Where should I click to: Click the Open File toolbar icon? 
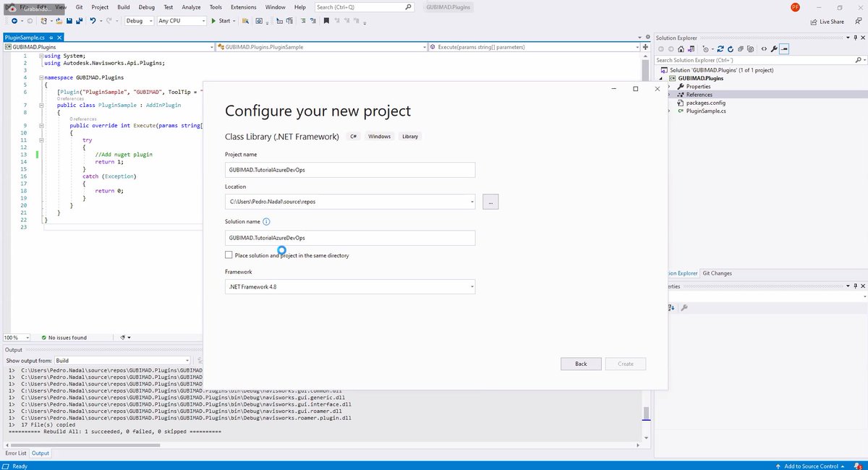[x=59, y=21]
